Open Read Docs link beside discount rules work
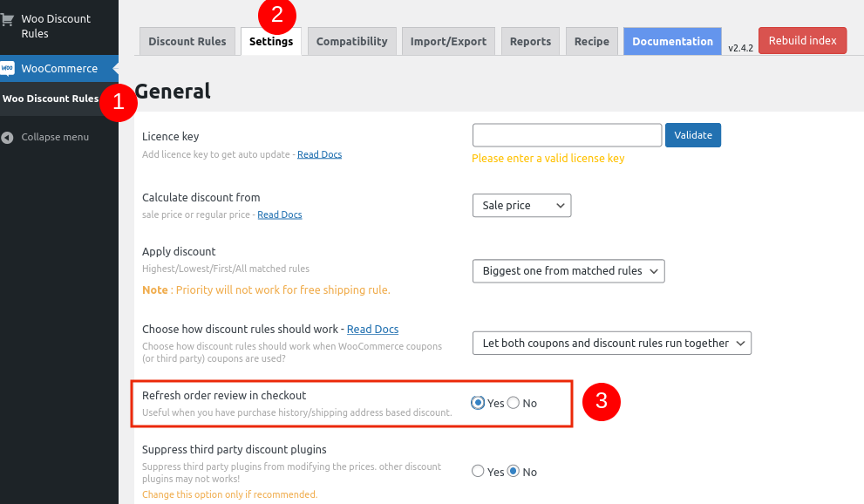Image resolution: width=864 pixels, height=504 pixels. [x=372, y=329]
